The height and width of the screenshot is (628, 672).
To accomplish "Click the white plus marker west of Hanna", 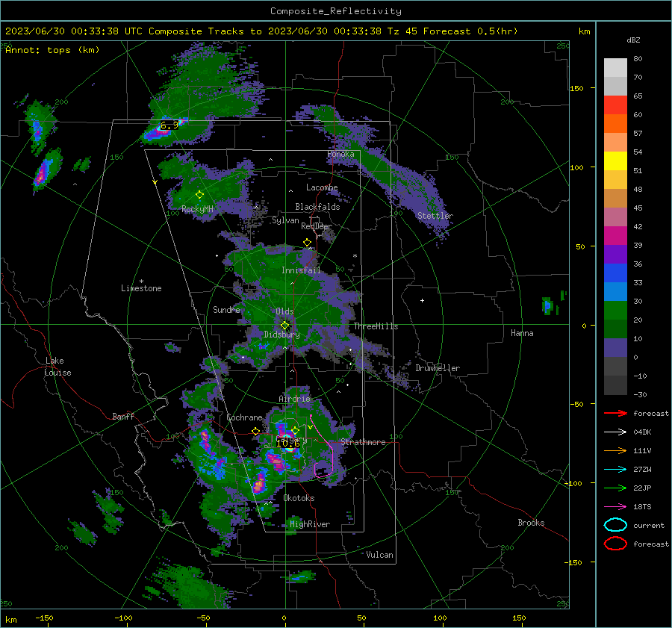I will pos(422,300).
